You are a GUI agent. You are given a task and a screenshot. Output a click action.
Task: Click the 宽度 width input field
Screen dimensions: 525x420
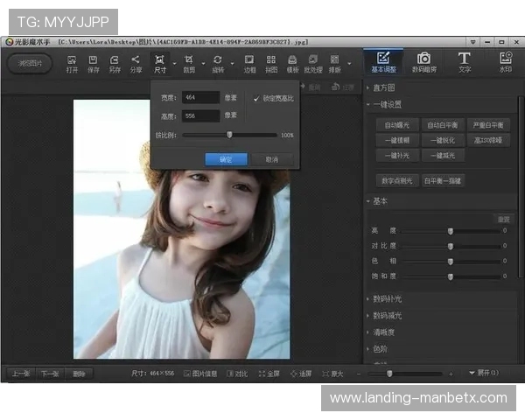(200, 98)
